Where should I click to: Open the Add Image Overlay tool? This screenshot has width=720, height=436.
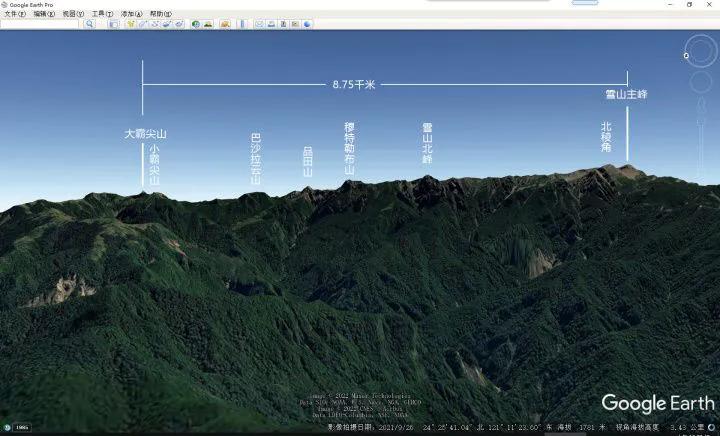(167, 24)
